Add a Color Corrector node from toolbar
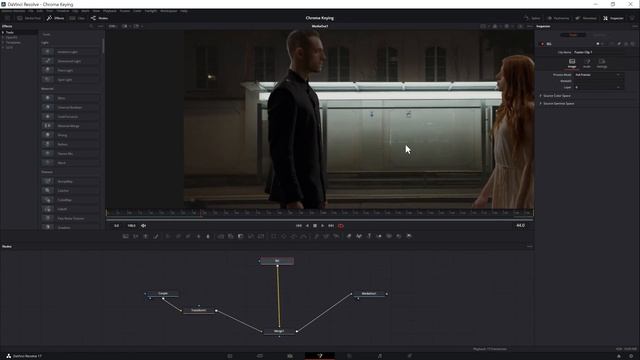The image size is (640, 360). click(x=167, y=236)
